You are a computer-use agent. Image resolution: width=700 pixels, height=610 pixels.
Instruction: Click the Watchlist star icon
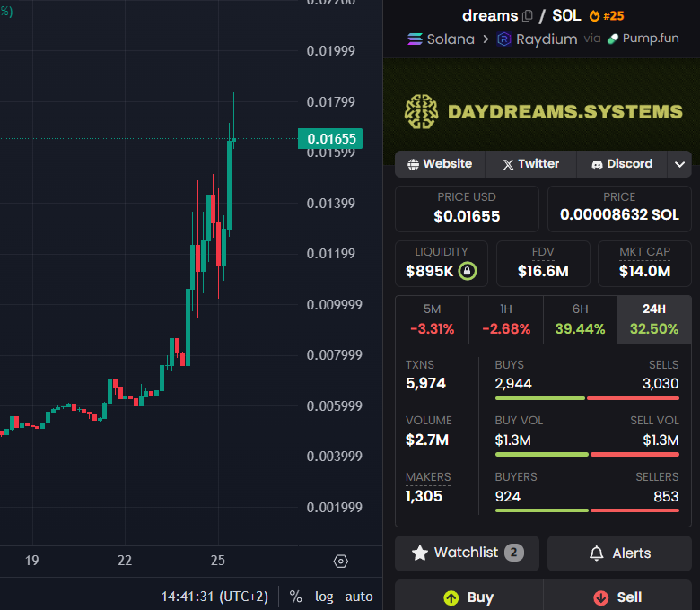420,553
